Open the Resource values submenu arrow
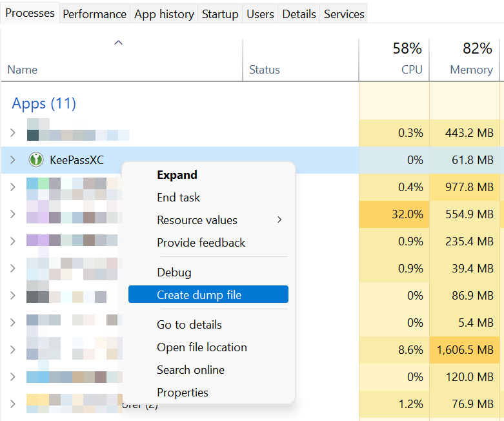 (279, 220)
